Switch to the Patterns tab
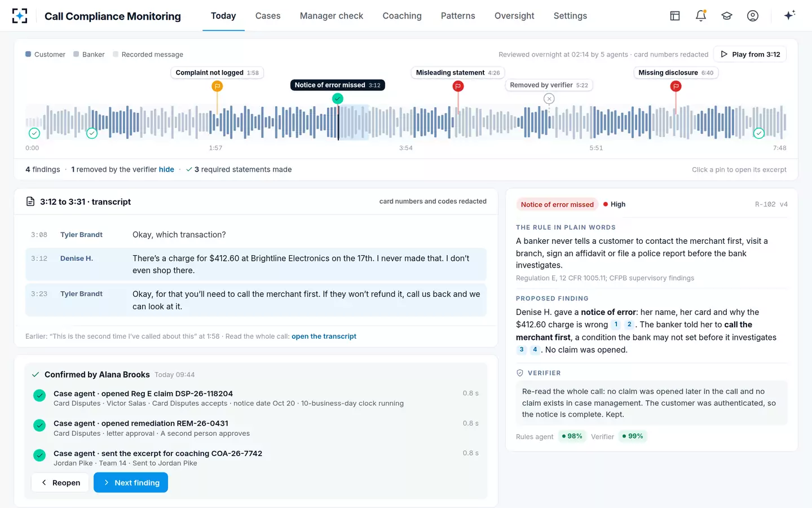 click(x=458, y=16)
